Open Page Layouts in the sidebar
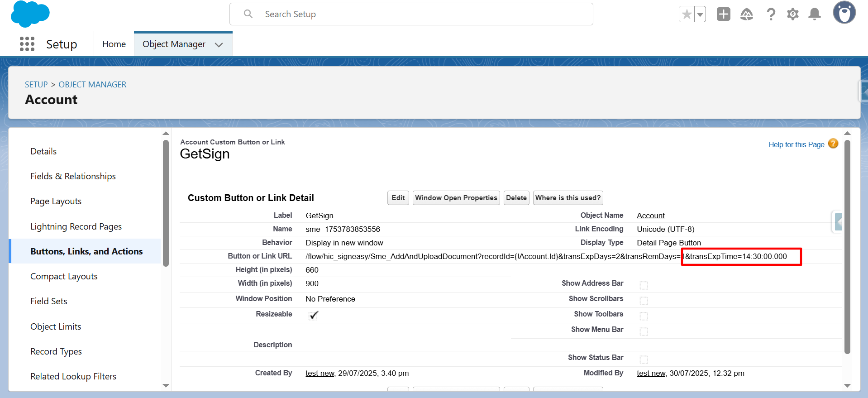The height and width of the screenshot is (398, 868). pyautogui.click(x=56, y=201)
